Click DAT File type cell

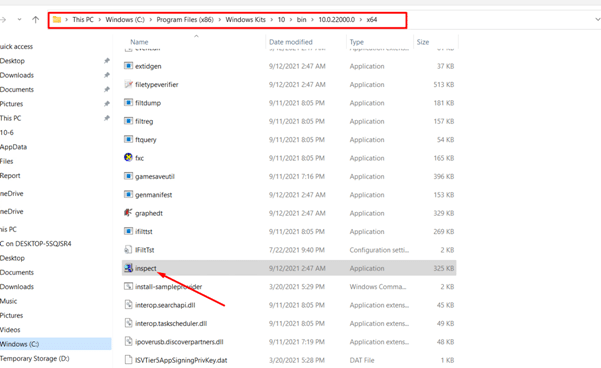coord(362,360)
